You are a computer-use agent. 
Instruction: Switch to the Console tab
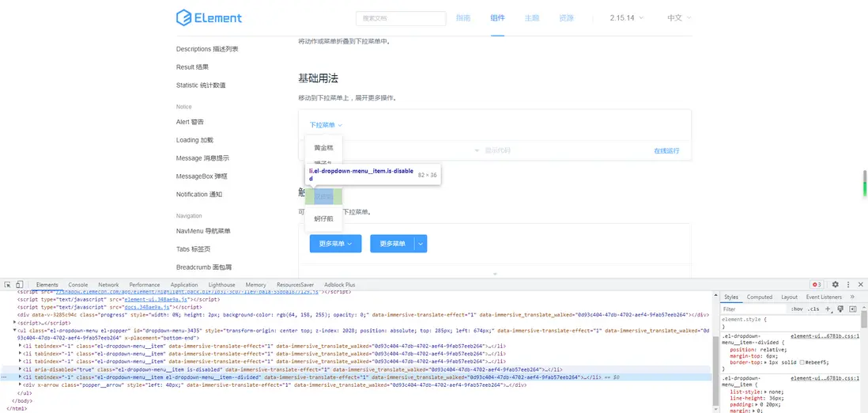78,284
